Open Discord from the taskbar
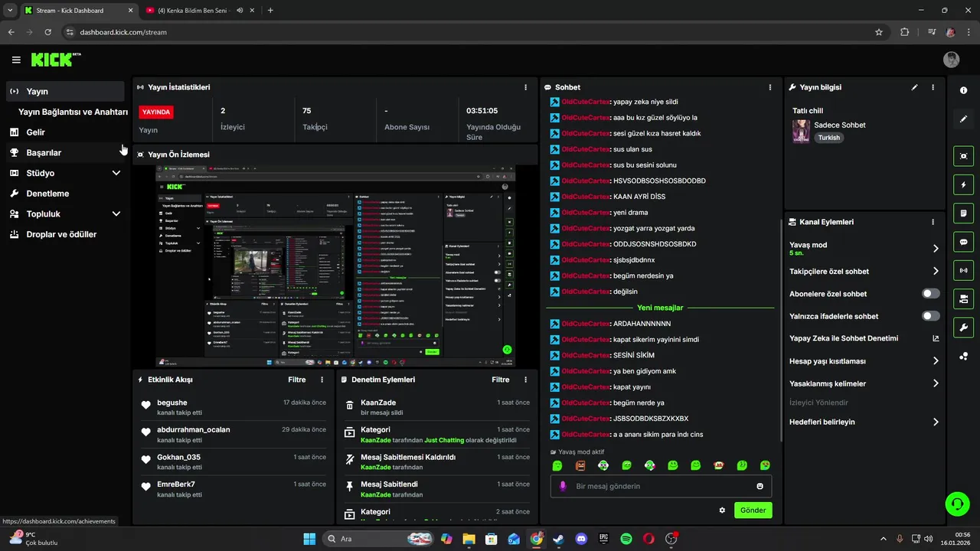The image size is (980, 551). click(581, 539)
